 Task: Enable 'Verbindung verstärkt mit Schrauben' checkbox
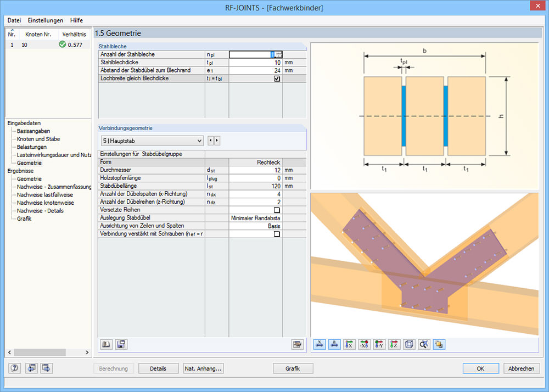coord(277,234)
